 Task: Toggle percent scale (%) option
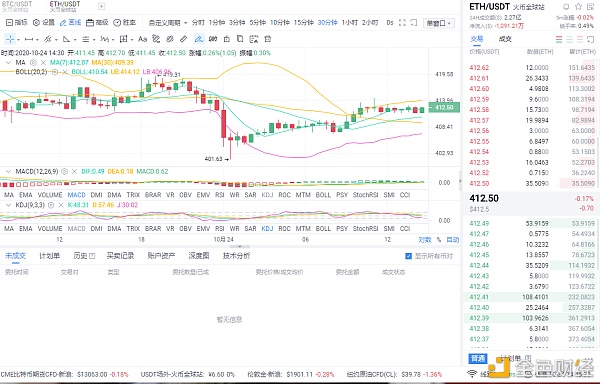[x=439, y=240]
